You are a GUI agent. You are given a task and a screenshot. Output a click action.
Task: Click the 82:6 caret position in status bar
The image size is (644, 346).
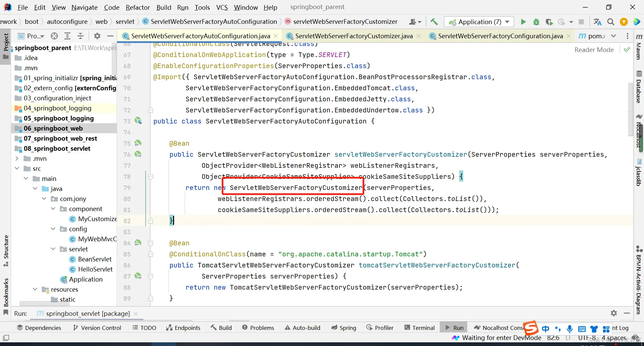pyautogui.click(x=553, y=338)
